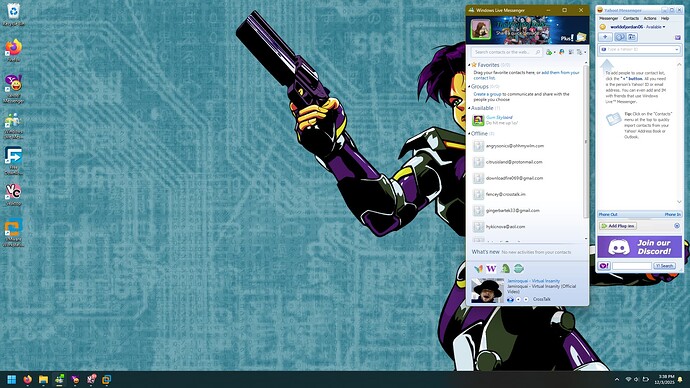The image size is (690, 388).
Task: Click the Join our Discord! banner
Action: pos(639,247)
